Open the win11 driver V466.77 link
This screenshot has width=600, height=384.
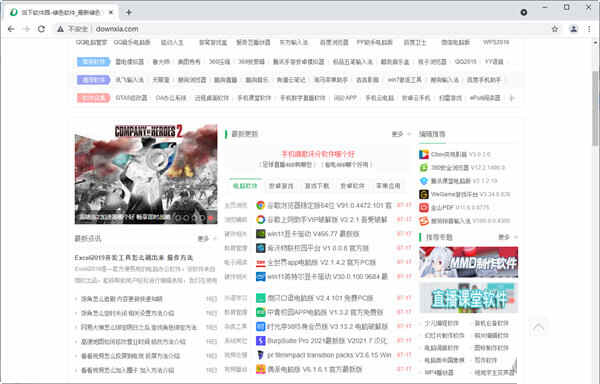point(313,234)
